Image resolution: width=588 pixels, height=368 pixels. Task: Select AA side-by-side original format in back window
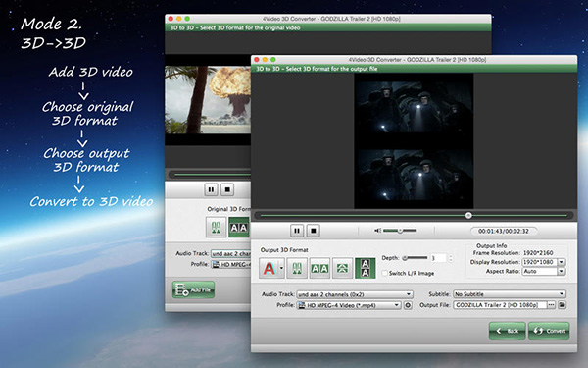pyautogui.click(x=239, y=228)
